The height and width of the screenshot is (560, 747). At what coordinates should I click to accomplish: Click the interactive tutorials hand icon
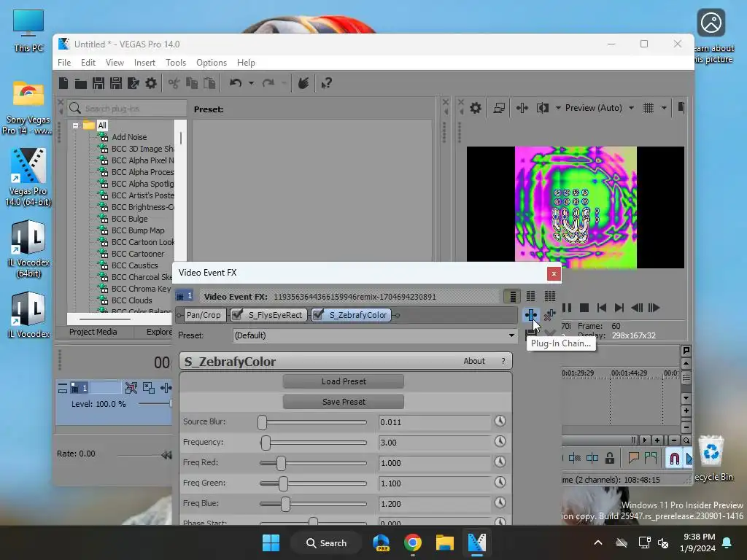[303, 83]
